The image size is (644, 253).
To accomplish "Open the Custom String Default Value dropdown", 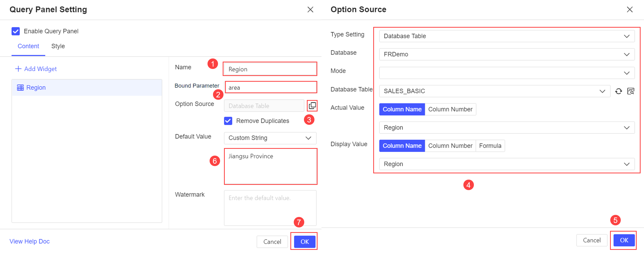I will click(x=270, y=138).
